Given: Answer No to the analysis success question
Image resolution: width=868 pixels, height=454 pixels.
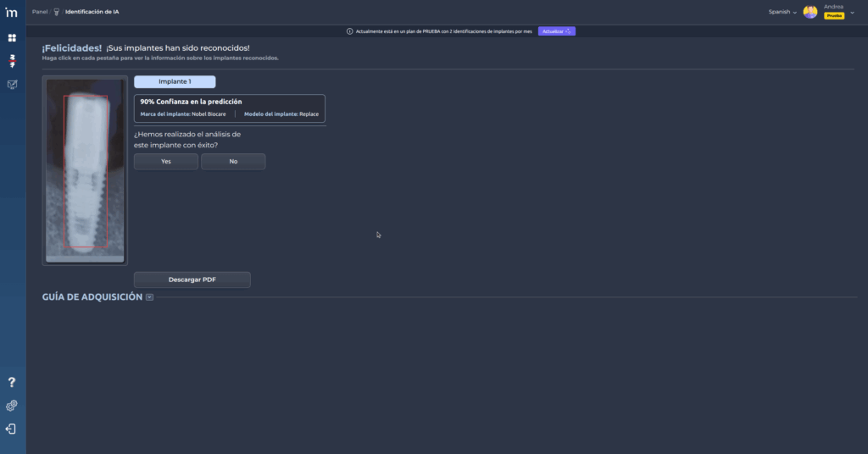Looking at the screenshot, I should [x=233, y=161].
